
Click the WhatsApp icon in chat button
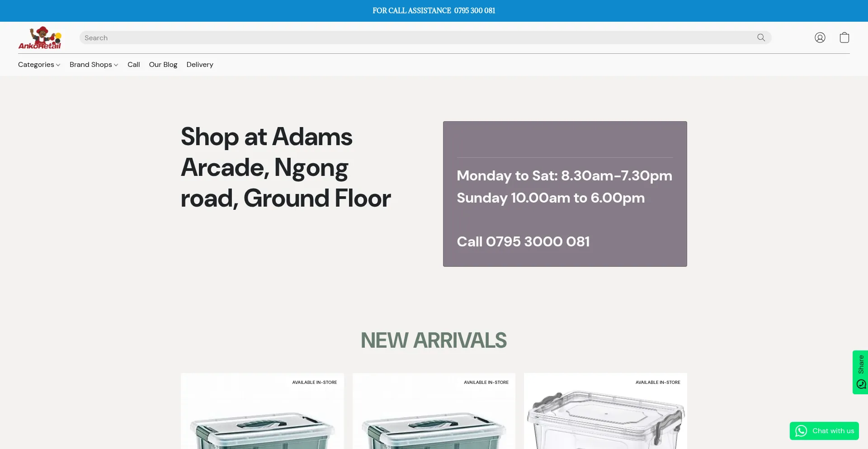(x=801, y=431)
